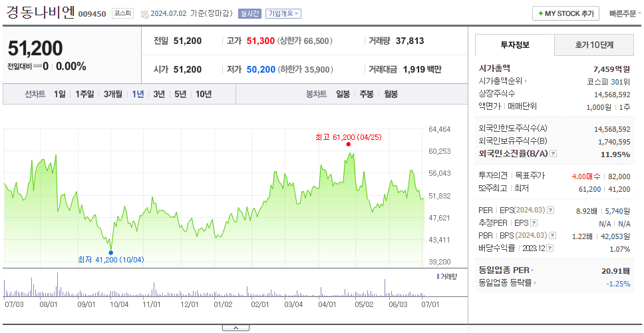
Task: Open the 기업개요 dropdown
Action: coord(283,13)
